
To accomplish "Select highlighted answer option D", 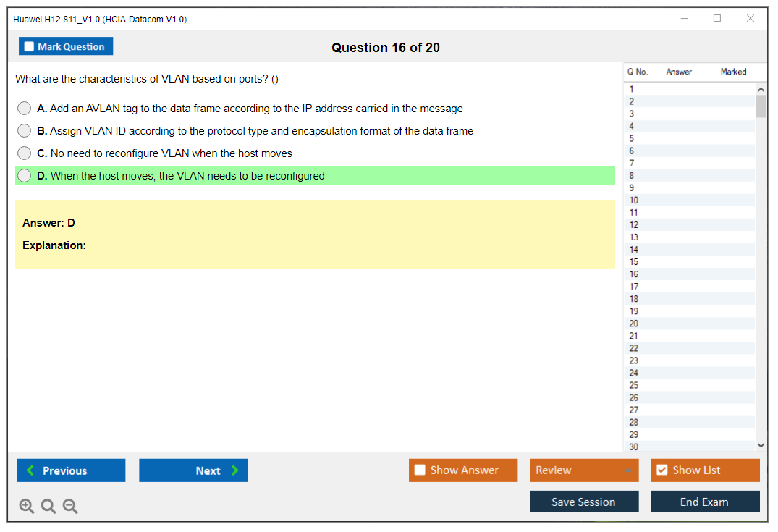I will click(25, 176).
